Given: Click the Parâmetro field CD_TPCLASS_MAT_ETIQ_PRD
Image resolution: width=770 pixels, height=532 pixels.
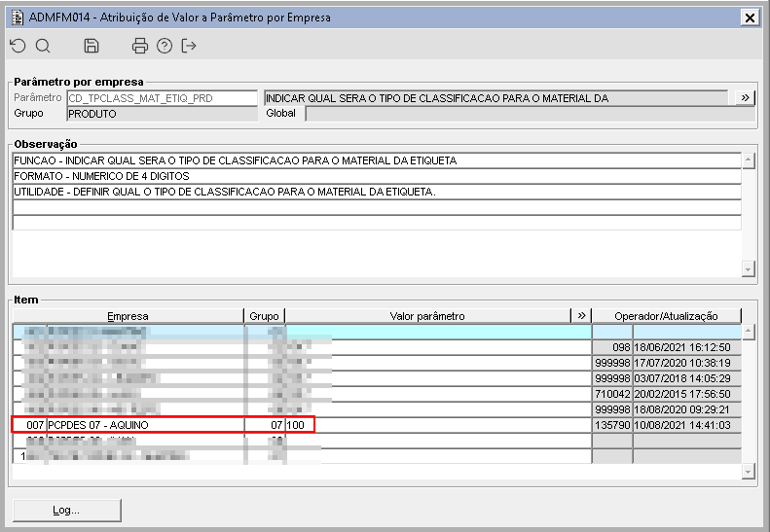Looking at the screenshot, I should pos(162,98).
